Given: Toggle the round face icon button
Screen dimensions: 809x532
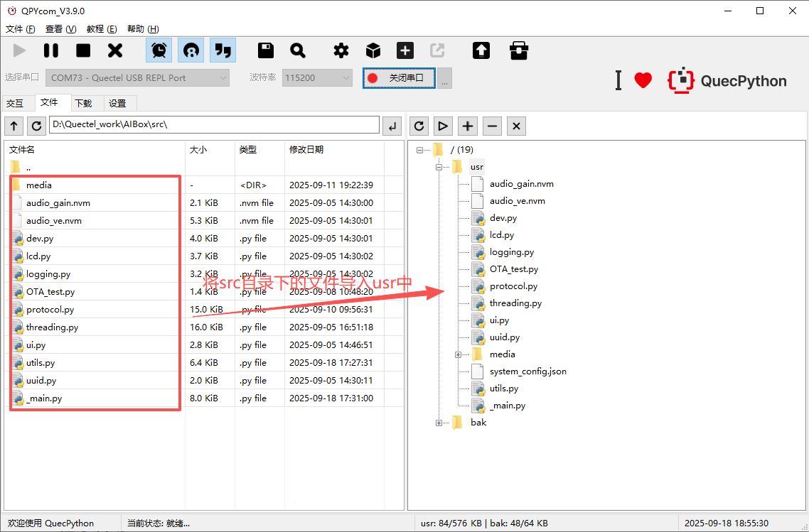Looking at the screenshot, I should 191,50.
